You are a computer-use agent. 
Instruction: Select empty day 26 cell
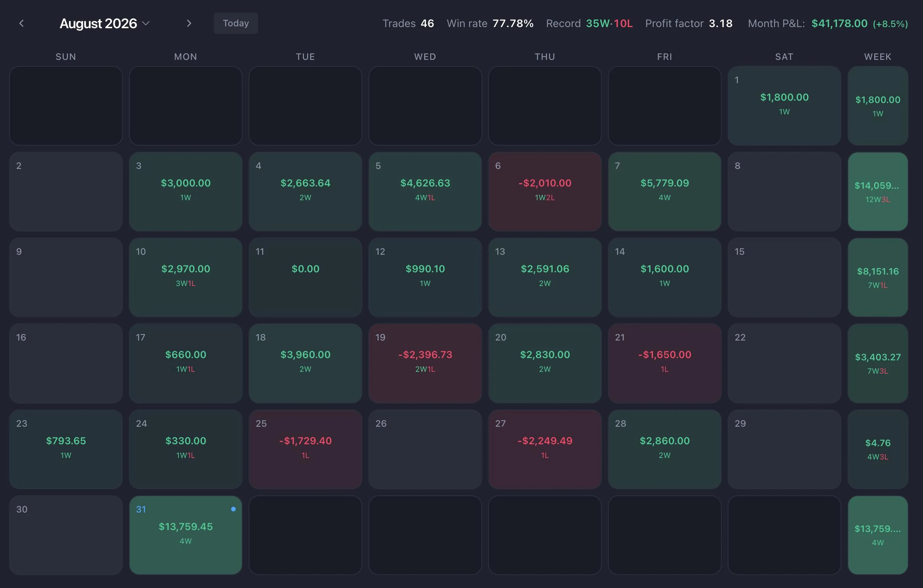coord(425,449)
